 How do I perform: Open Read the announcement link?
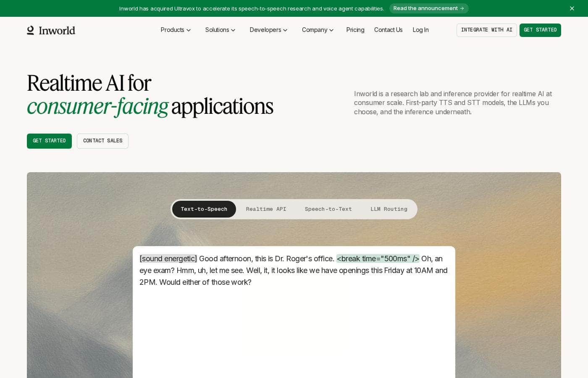coord(429,8)
